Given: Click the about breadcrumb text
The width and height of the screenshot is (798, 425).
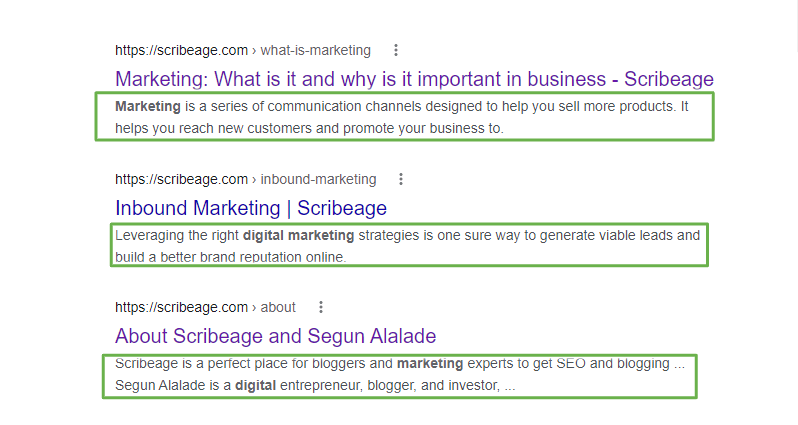Looking at the screenshot, I should (278, 307).
